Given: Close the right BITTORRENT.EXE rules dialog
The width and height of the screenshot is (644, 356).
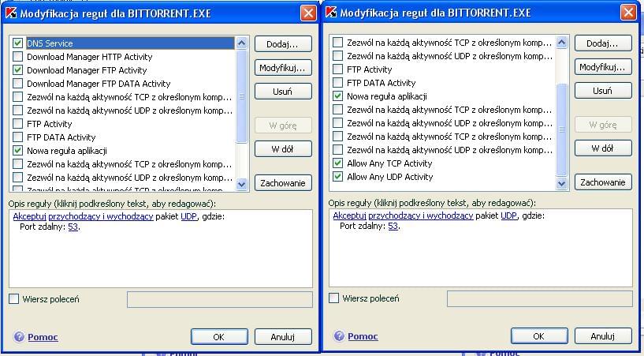Looking at the screenshot, I should pyautogui.click(x=628, y=13).
